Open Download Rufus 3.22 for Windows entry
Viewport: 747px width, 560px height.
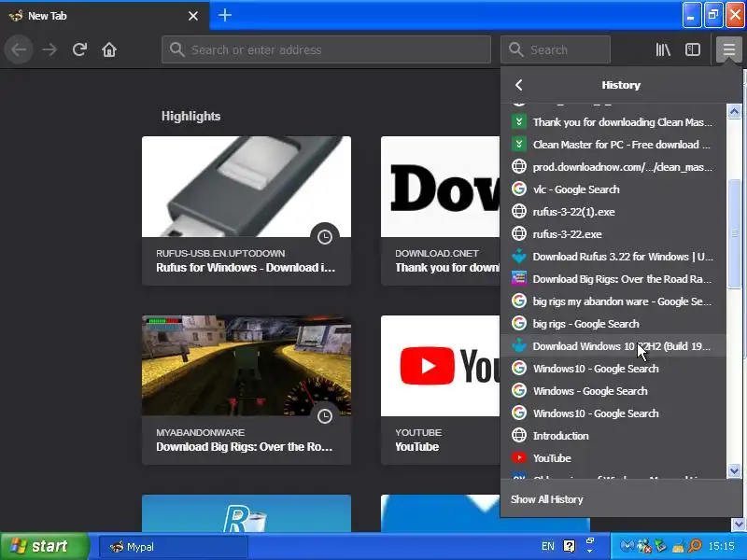coord(613,257)
